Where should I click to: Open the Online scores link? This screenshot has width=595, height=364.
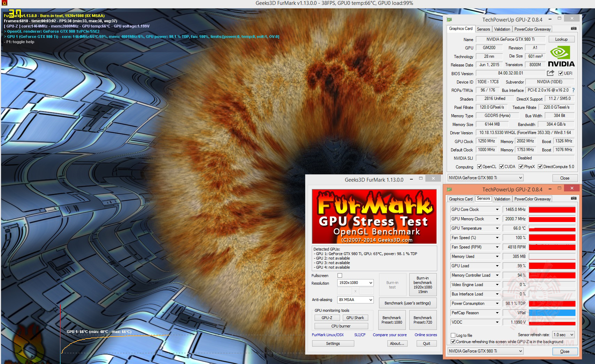point(426,335)
